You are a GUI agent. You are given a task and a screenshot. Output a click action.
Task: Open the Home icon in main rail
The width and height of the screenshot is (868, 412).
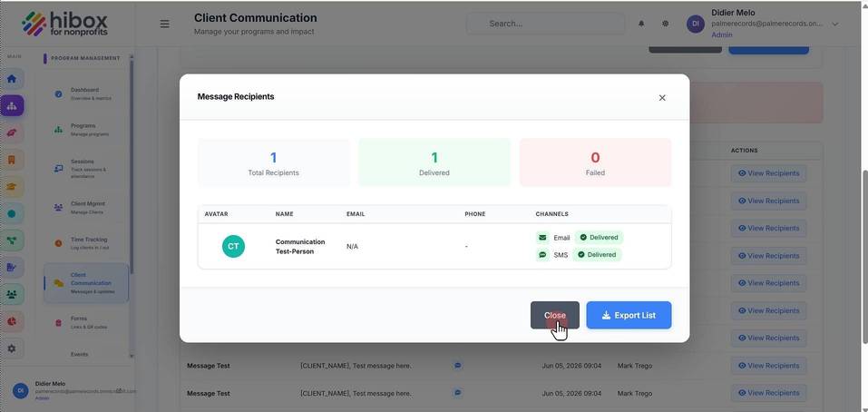(x=12, y=79)
